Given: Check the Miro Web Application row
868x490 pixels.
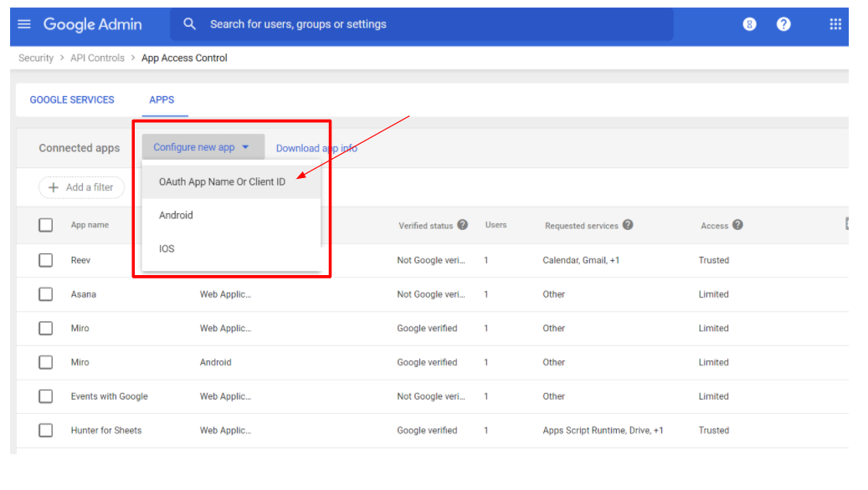Looking at the screenshot, I should click(45, 328).
